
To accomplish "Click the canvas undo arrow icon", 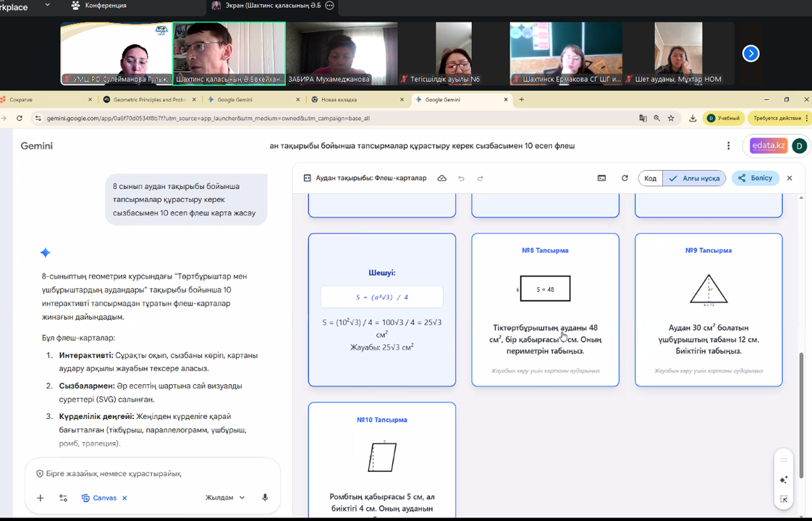I will click(x=461, y=178).
